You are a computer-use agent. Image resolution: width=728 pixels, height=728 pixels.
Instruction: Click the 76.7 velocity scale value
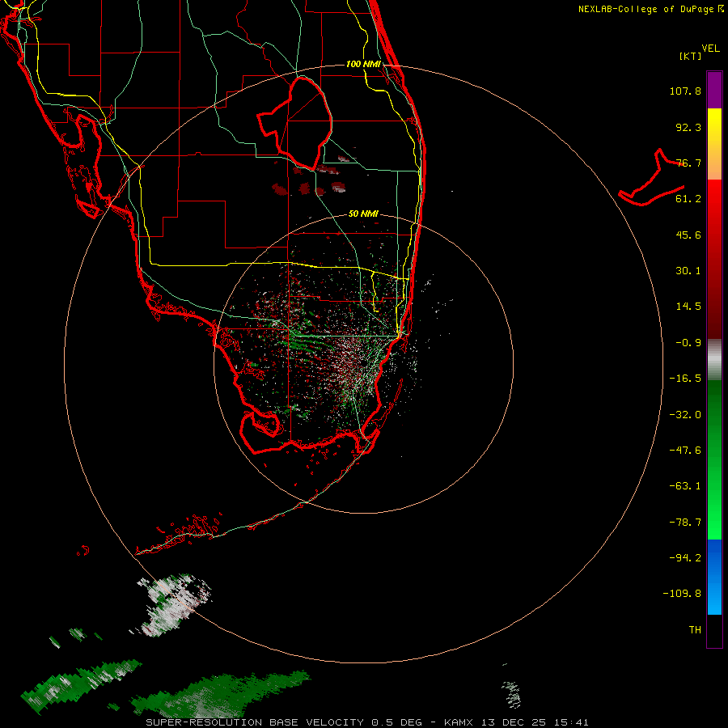click(688, 163)
